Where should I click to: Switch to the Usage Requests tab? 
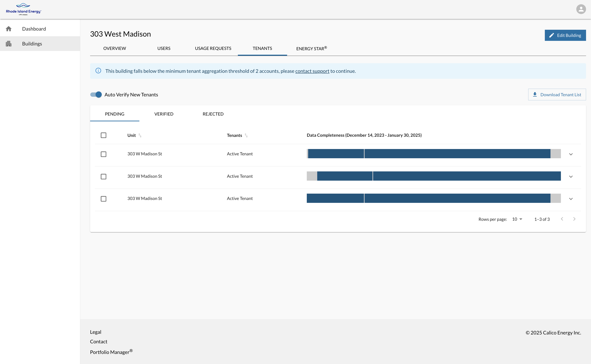(213, 48)
